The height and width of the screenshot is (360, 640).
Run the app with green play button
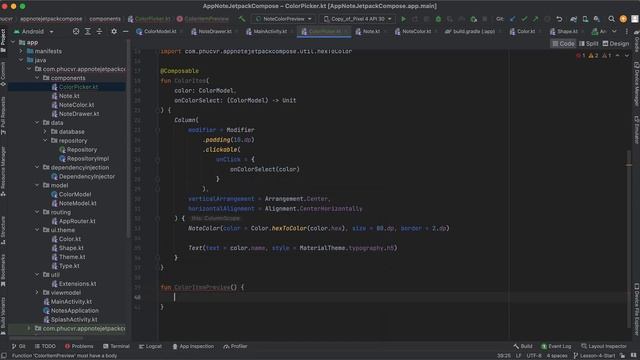pos(403,19)
